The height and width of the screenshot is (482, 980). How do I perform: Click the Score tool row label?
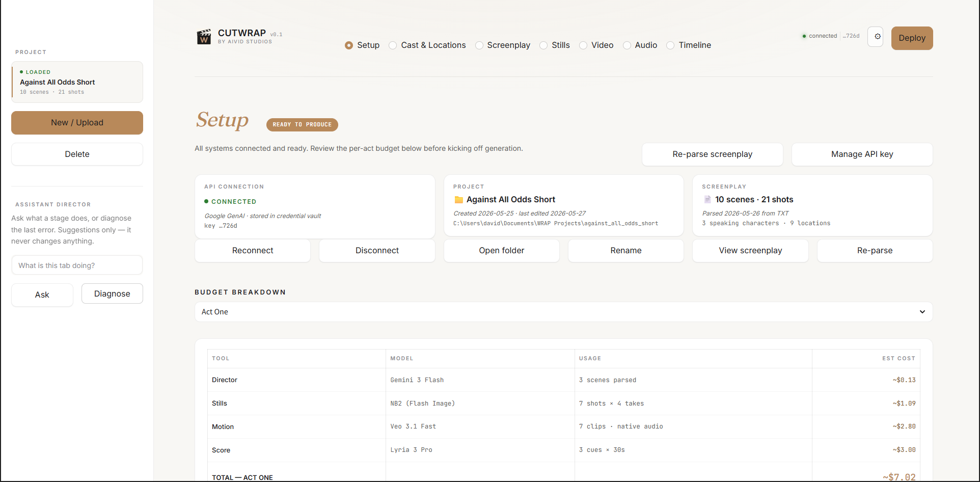[x=221, y=450]
